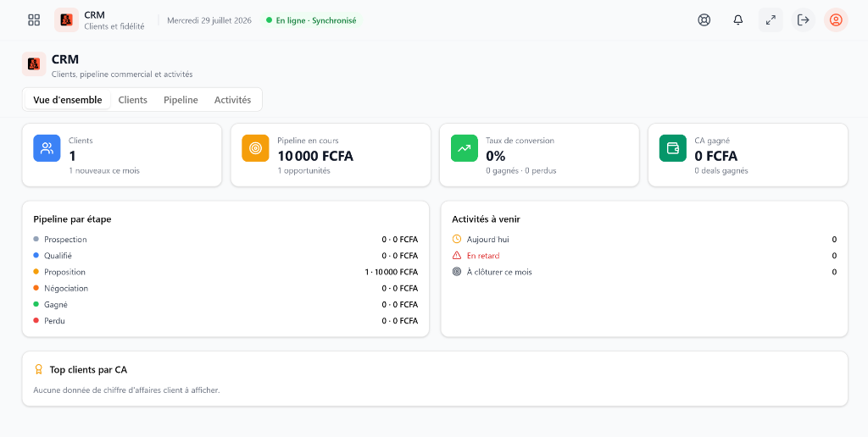Viewport: 868px width, 437px height.
Task: Click the award ribbon icon of Top clients
Action: (39, 369)
